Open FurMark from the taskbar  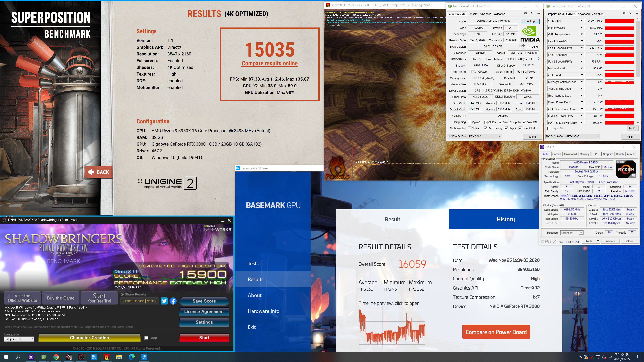click(106, 357)
